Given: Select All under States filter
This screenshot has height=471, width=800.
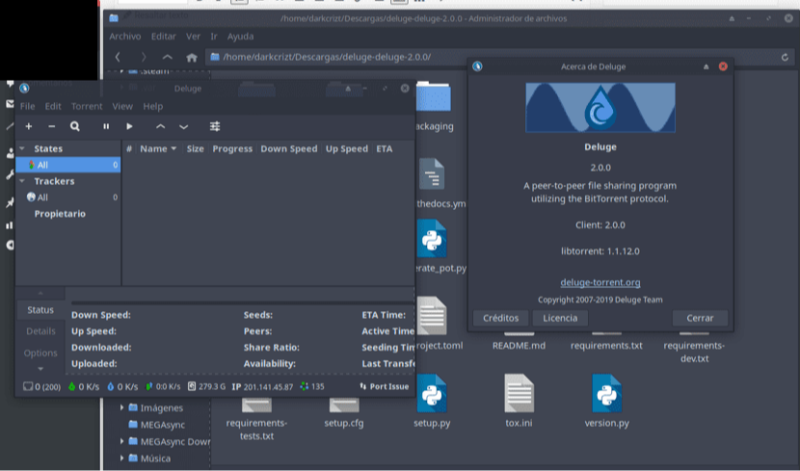Looking at the screenshot, I should 68,165.
